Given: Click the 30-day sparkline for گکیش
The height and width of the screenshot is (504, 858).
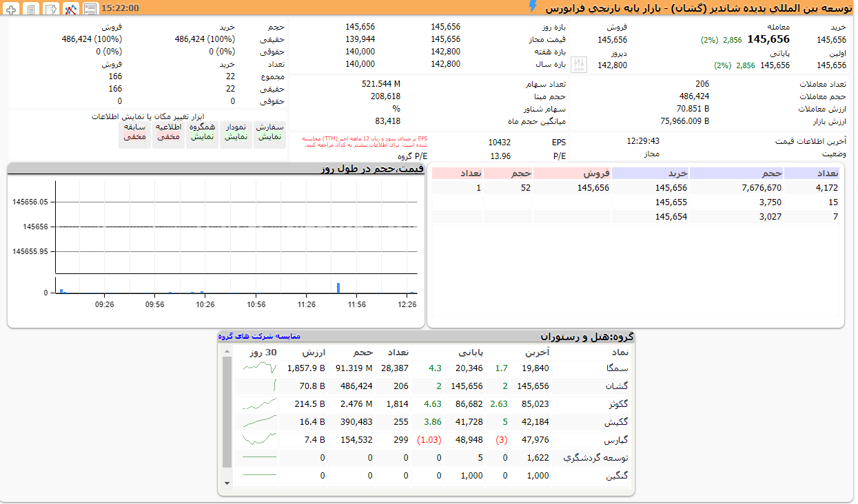Looking at the screenshot, I should 259,422.
